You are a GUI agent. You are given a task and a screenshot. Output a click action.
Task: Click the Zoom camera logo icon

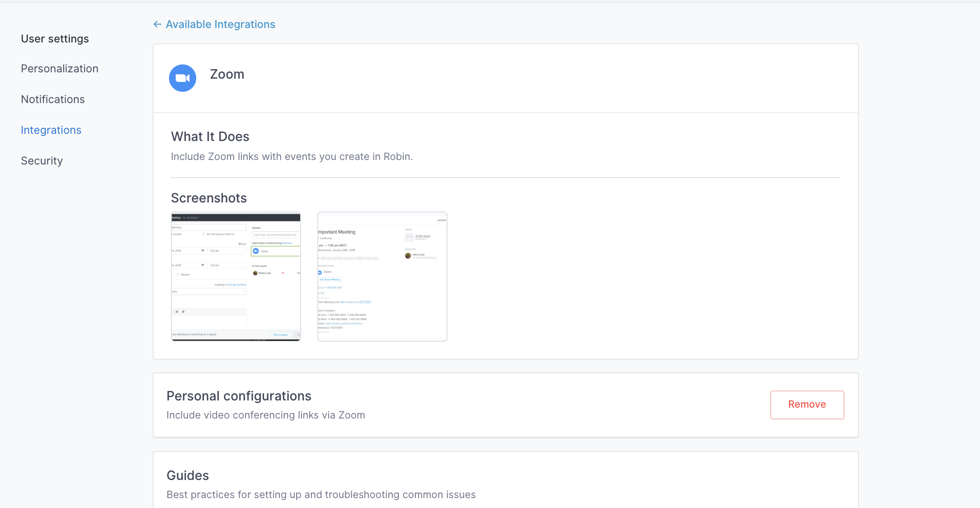pyautogui.click(x=183, y=78)
